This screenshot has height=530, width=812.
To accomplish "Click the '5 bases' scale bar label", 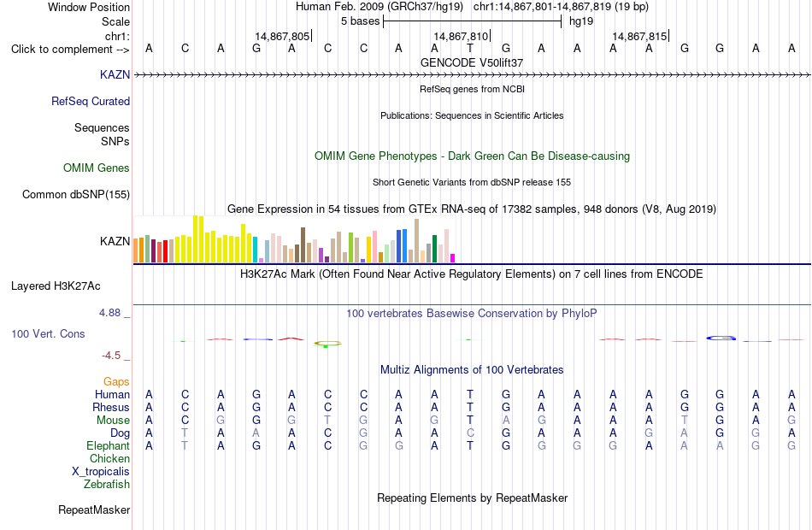I will click(361, 21).
